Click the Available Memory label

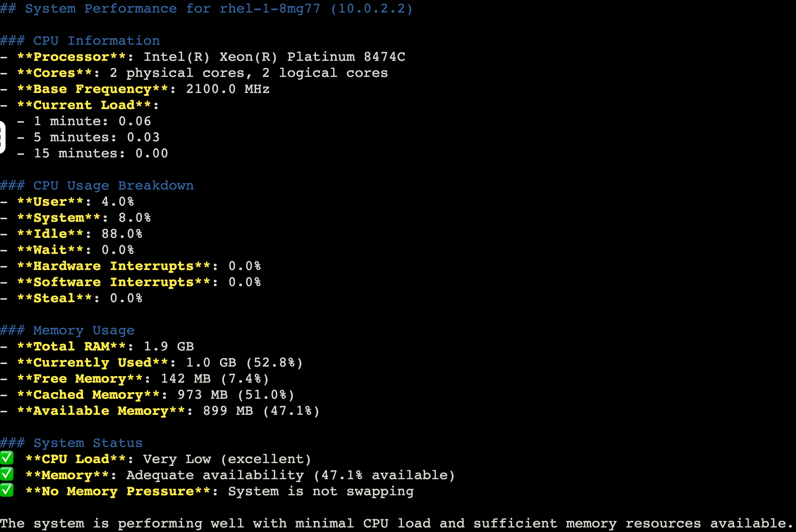(x=101, y=411)
